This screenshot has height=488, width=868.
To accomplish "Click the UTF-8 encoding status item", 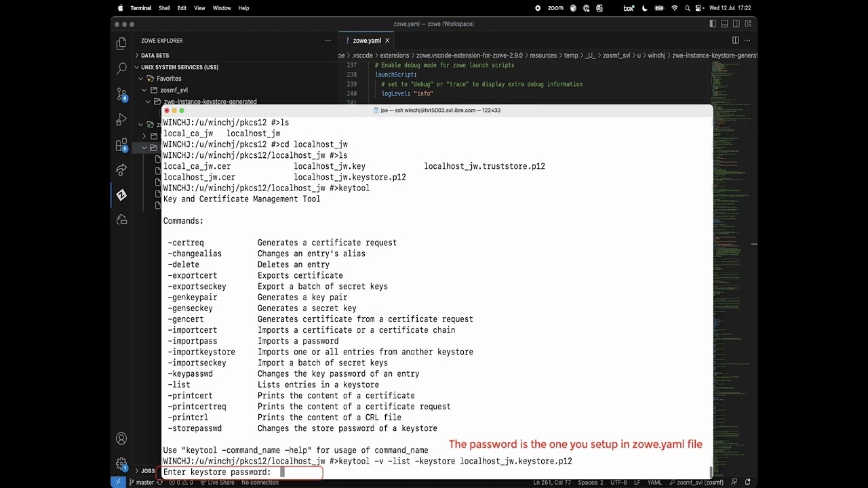I will pos(618,483).
